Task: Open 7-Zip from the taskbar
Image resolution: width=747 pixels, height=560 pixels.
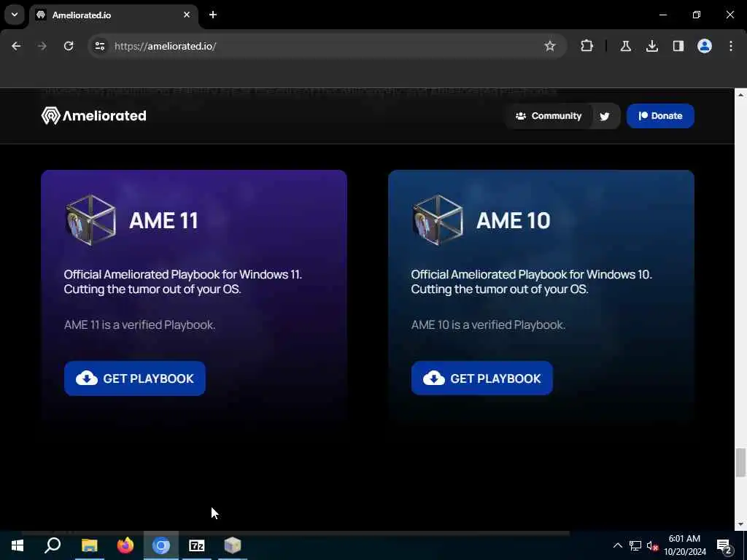Action: (197, 545)
